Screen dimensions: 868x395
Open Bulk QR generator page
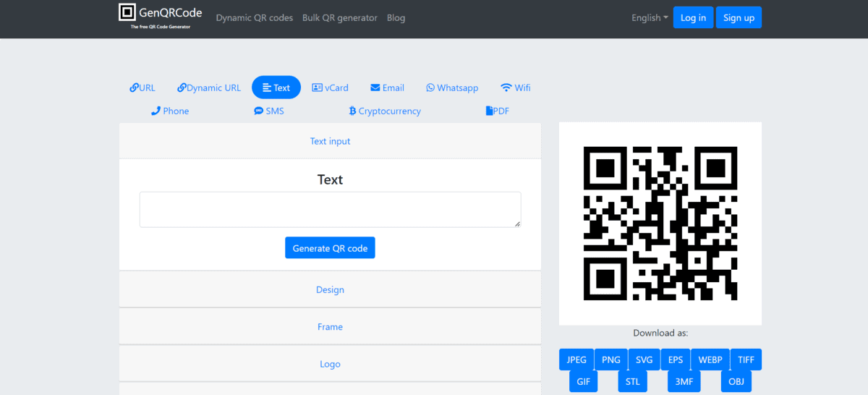[x=340, y=17]
